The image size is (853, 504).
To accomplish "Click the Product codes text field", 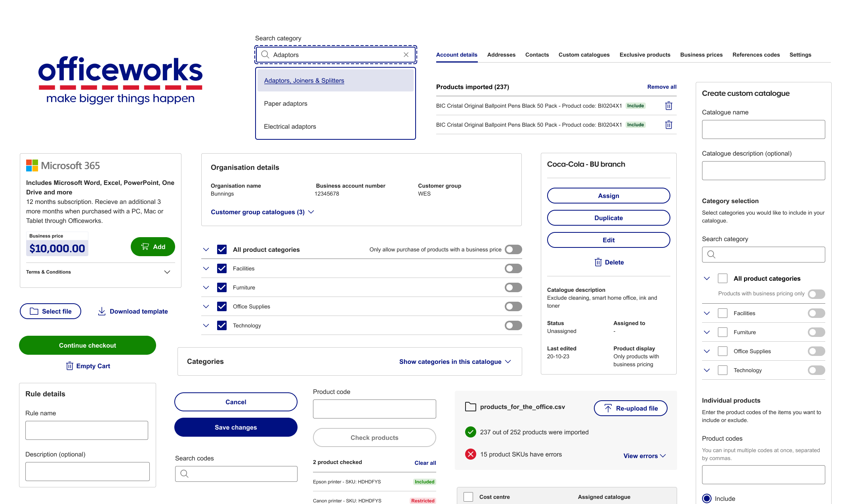I will (x=763, y=475).
